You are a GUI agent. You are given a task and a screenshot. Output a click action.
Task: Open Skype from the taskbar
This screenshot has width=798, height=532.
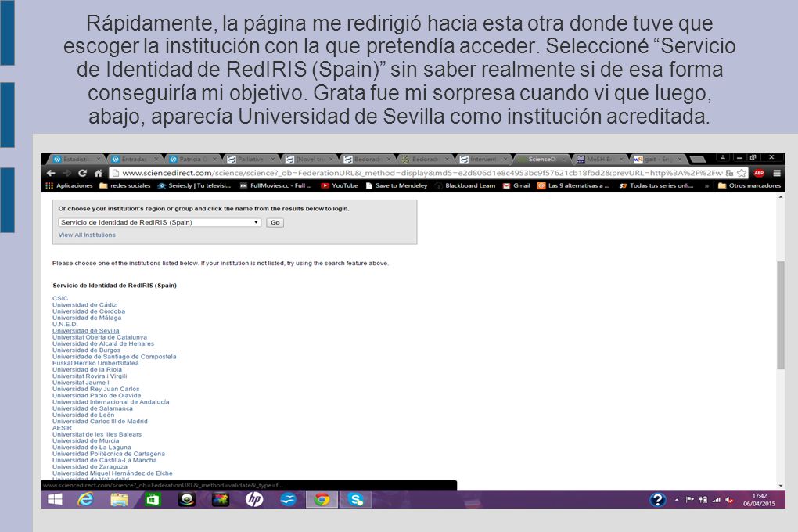pos(355,499)
